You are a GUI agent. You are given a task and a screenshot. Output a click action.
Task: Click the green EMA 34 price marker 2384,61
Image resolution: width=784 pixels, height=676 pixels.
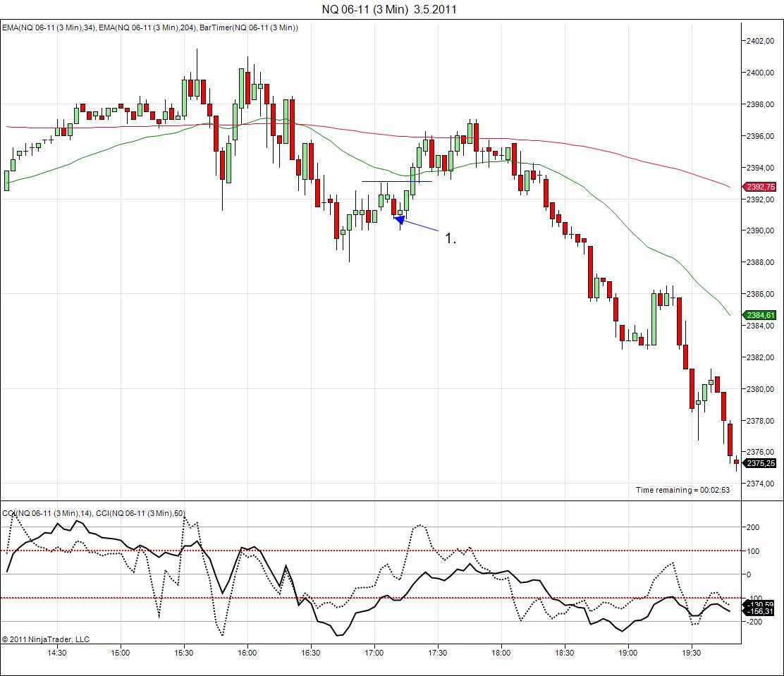[761, 315]
